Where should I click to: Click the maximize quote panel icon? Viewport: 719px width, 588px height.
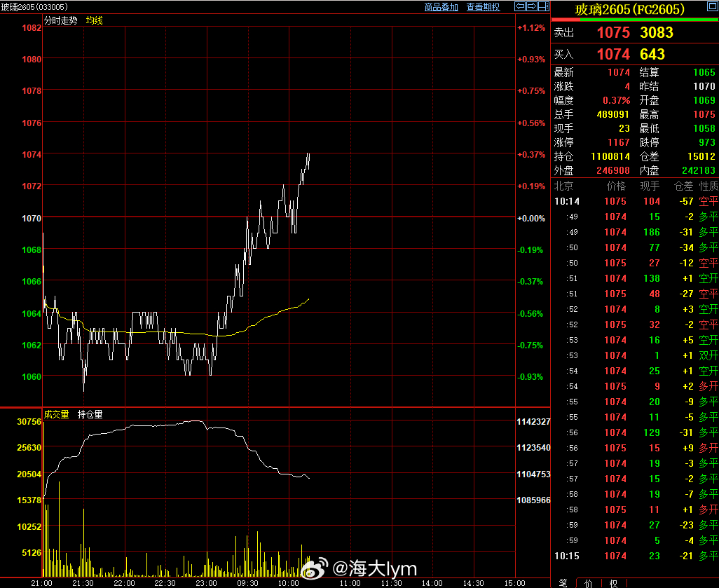tap(713, 6)
